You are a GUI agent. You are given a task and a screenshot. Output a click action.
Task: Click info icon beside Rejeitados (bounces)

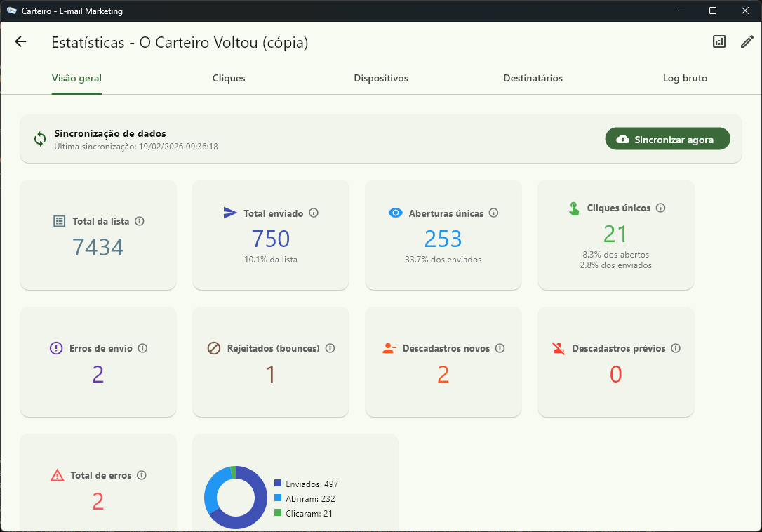[x=330, y=348]
